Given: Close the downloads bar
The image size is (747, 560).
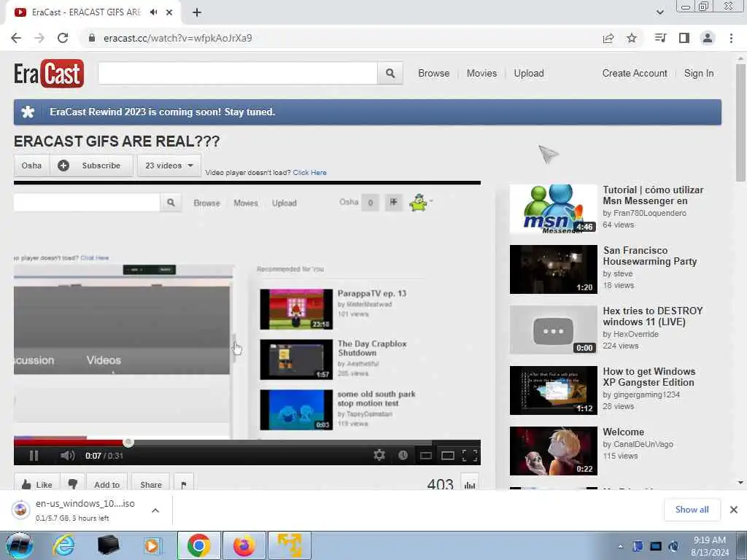Looking at the screenshot, I should [734, 510].
